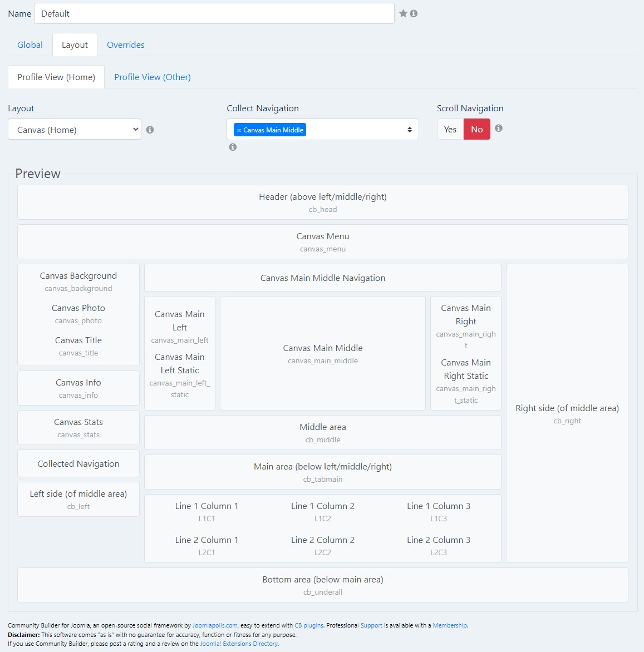Click the Canvas Main Middle selected tag
This screenshot has width=644, height=652.
tap(270, 130)
